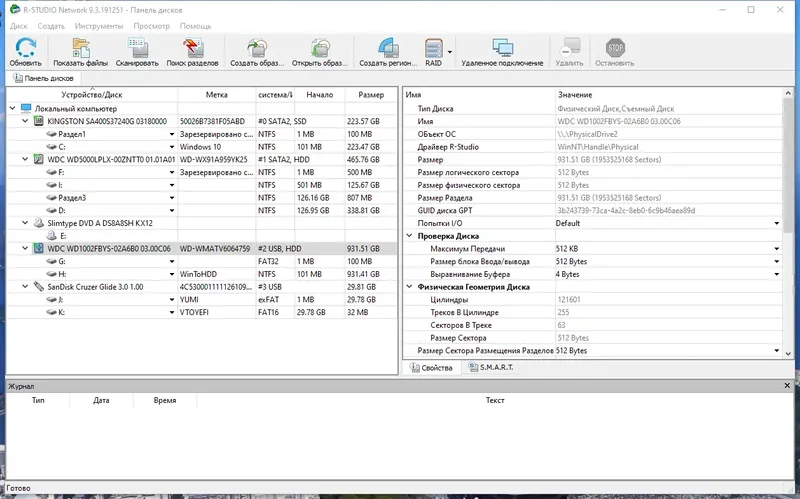Viewport: 800px width, 499px height.
Task: Open Максимум Передачи 512 KB dropdown
Action: click(x=777, y=249)
